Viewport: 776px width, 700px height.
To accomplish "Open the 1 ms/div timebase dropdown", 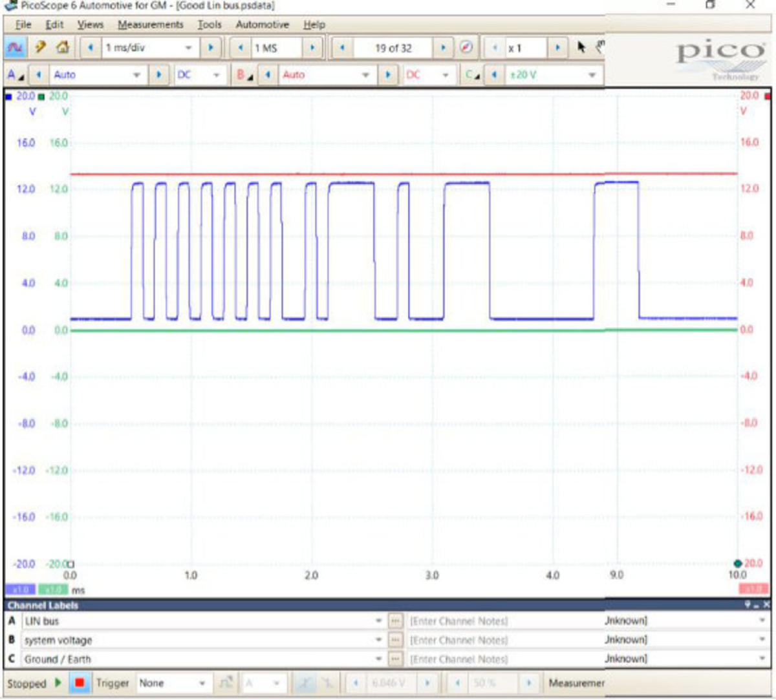I will click(x=188, y=48).
